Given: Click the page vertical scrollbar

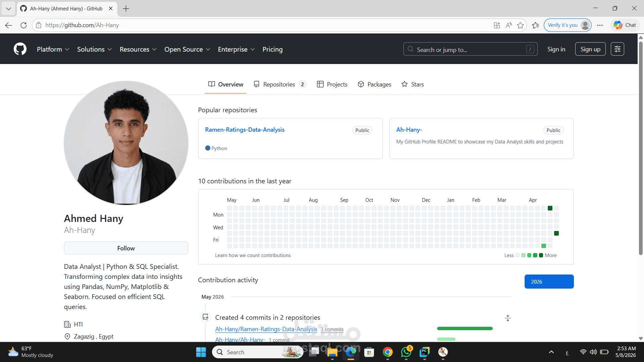Looking at the screenshot, I should point(641,147).
